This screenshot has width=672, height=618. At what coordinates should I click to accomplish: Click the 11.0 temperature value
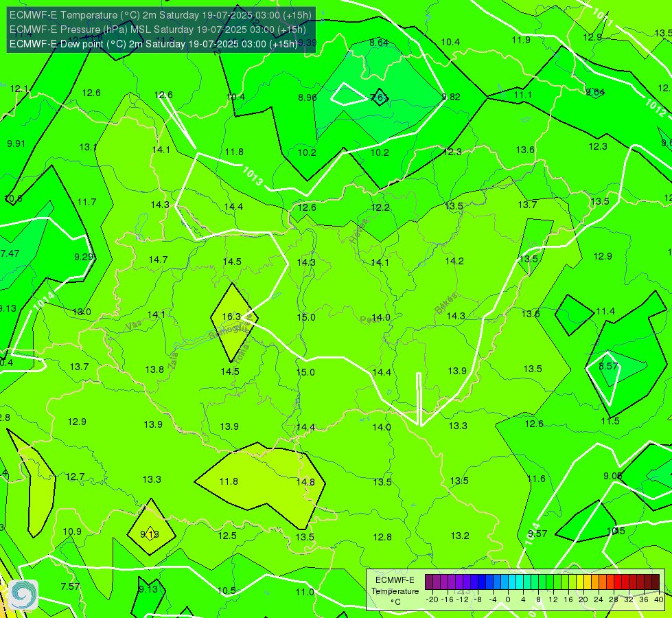(305, 592)
